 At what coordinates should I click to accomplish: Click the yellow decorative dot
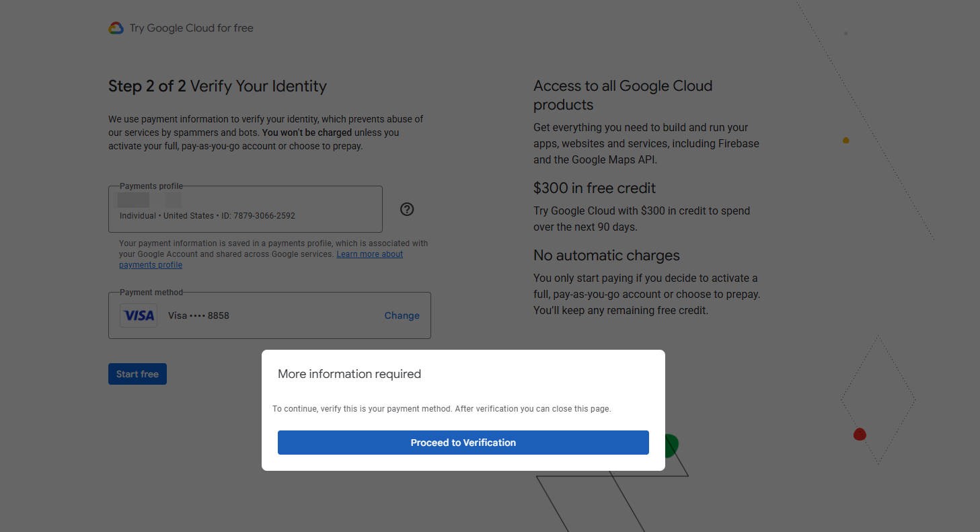(846, 141)
